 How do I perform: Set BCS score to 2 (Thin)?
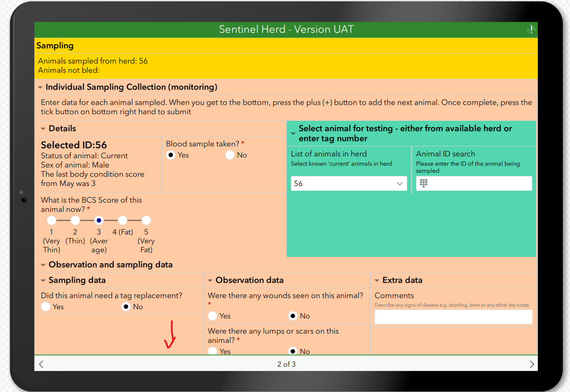[75, 220]
